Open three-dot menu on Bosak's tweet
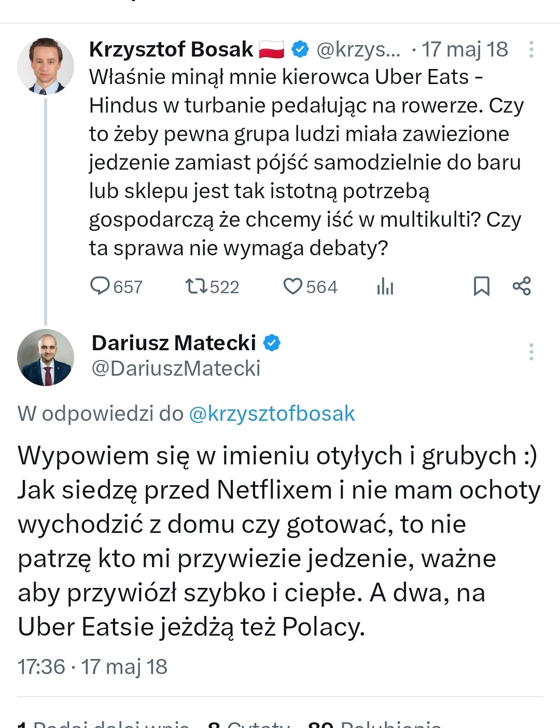Viewport: 560px width, 728px height. pos(531,49)
